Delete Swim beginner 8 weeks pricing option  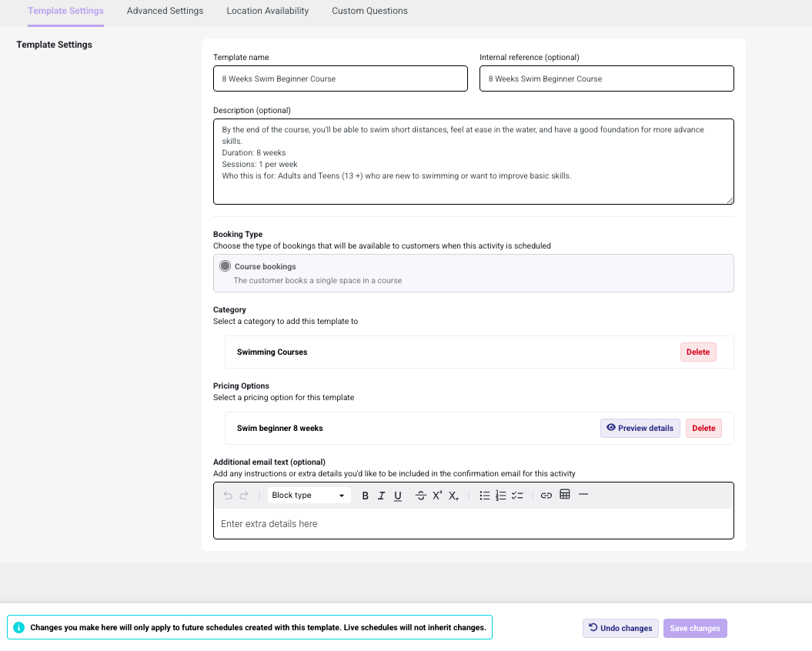(703, 429)
